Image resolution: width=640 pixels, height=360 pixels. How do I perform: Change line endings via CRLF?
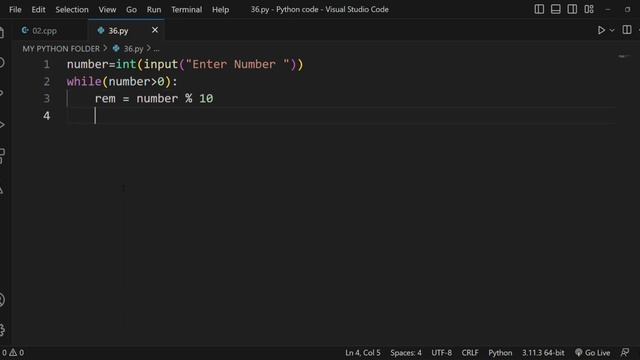(470, 353)
